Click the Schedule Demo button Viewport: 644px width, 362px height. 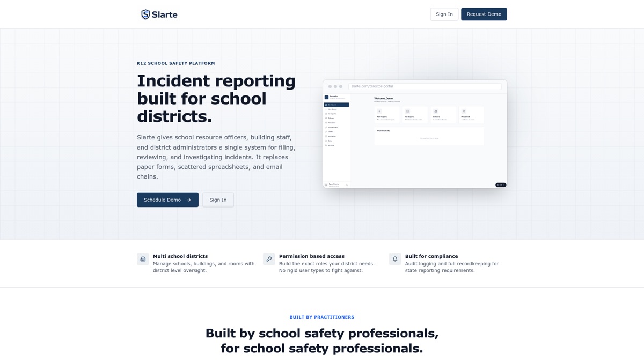click(x=167, y=200)
